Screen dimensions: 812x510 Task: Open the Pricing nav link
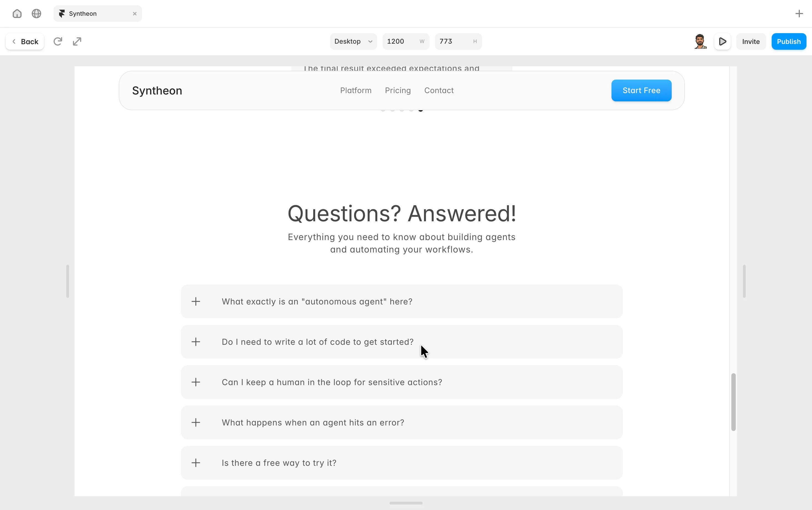click(x=398, y=90)
